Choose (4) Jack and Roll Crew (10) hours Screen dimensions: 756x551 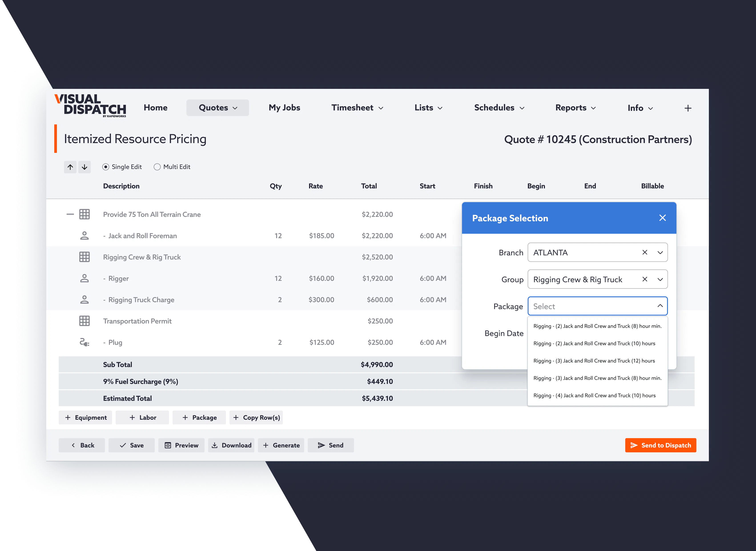597,395
